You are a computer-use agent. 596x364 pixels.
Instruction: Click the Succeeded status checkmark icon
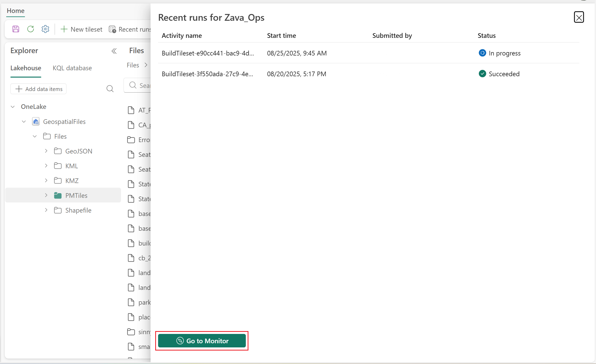coord(482,74)
